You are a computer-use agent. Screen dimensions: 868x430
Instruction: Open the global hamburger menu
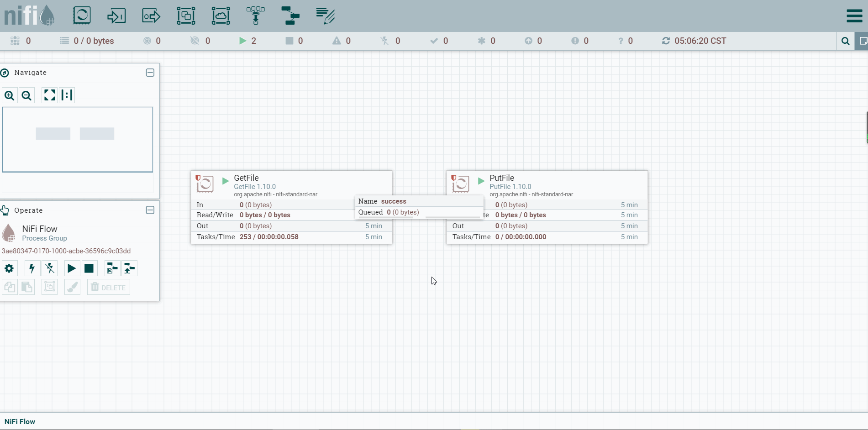tap(854, 16)
